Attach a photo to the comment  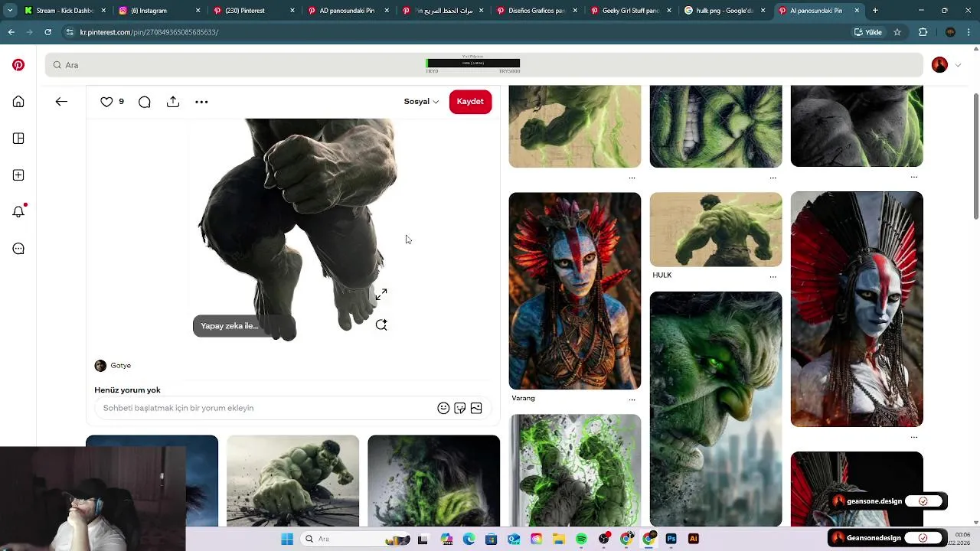476,408
